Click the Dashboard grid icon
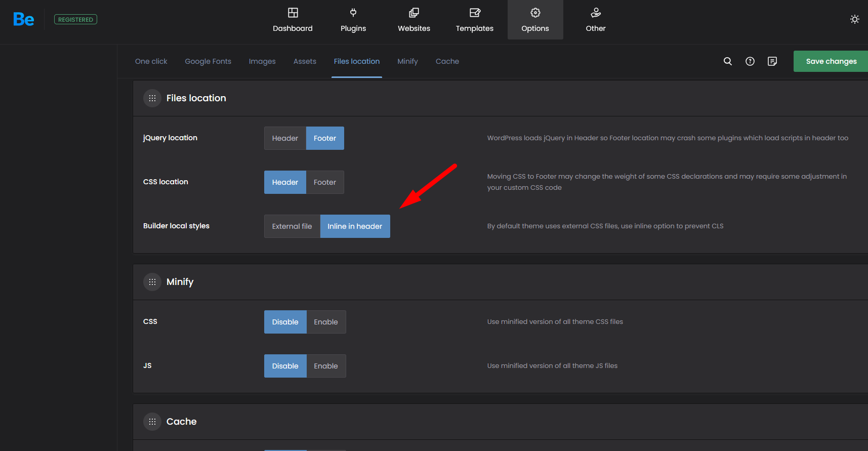Screen dimensions: 868x451 coord(293,13)
